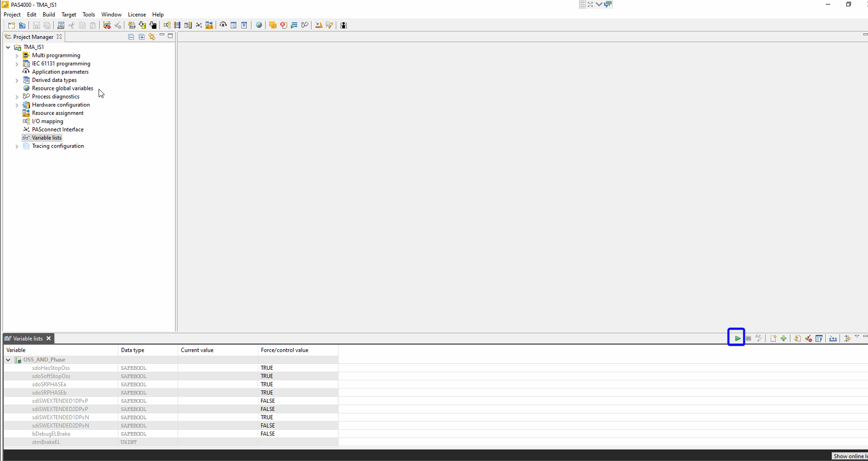This screenshot has height=461, width=868.
Task: Click the refresh document icon in Variable lists
Action: 798,338
